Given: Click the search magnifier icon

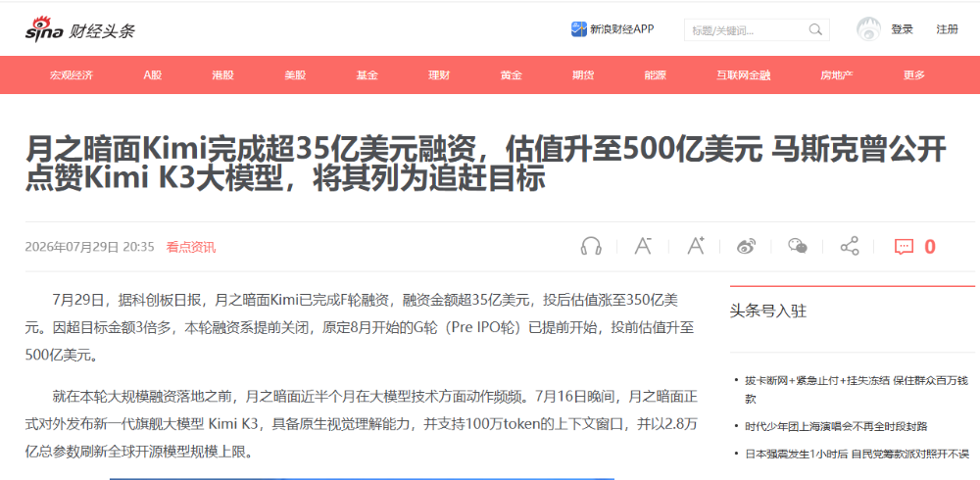Looking at the screenshot, I should coord(815,29).
